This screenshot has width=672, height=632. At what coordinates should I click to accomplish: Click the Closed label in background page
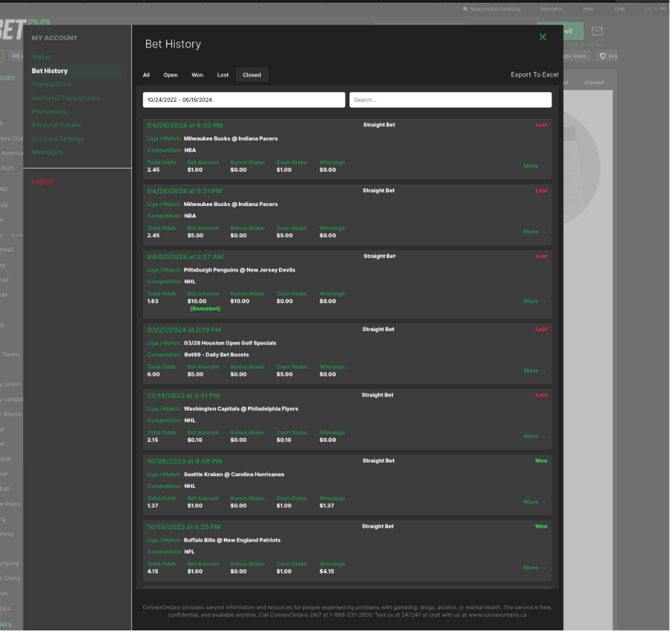click(x=596, y=83)
